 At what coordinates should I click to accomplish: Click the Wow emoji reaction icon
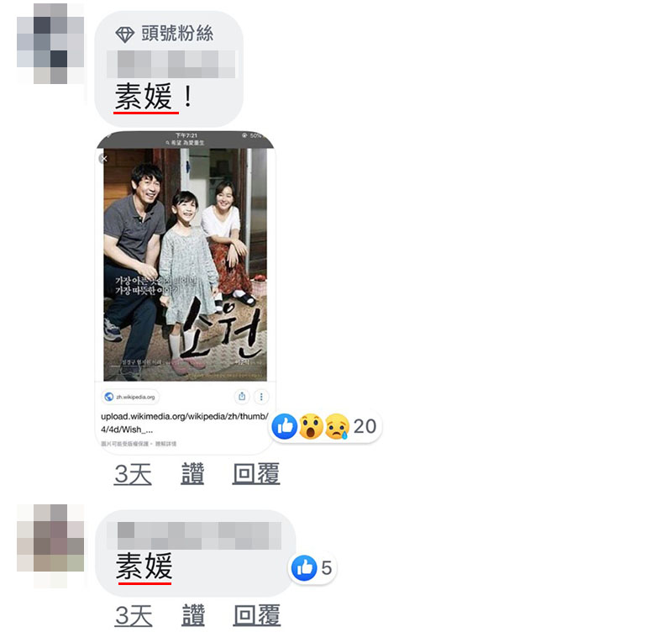point(311,426)
